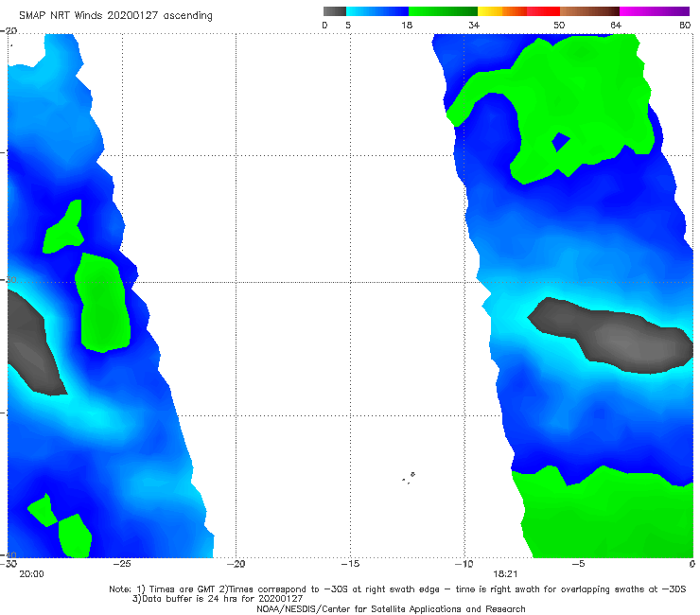Image resolution: width=700 pixels, height=615 pixels.
Task: Click the blue segment of the color bar
Action: click(x=377, y=11)
